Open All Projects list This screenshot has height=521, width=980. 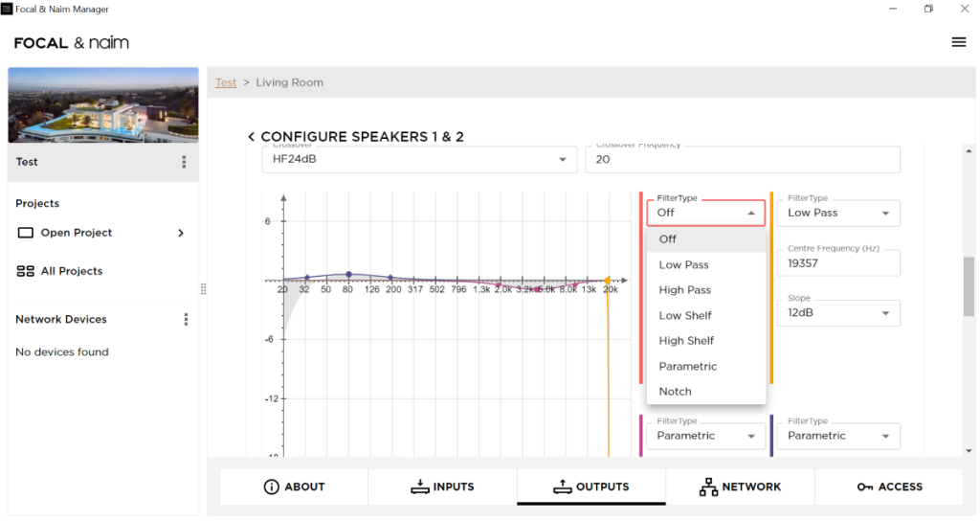pos(103,271)
